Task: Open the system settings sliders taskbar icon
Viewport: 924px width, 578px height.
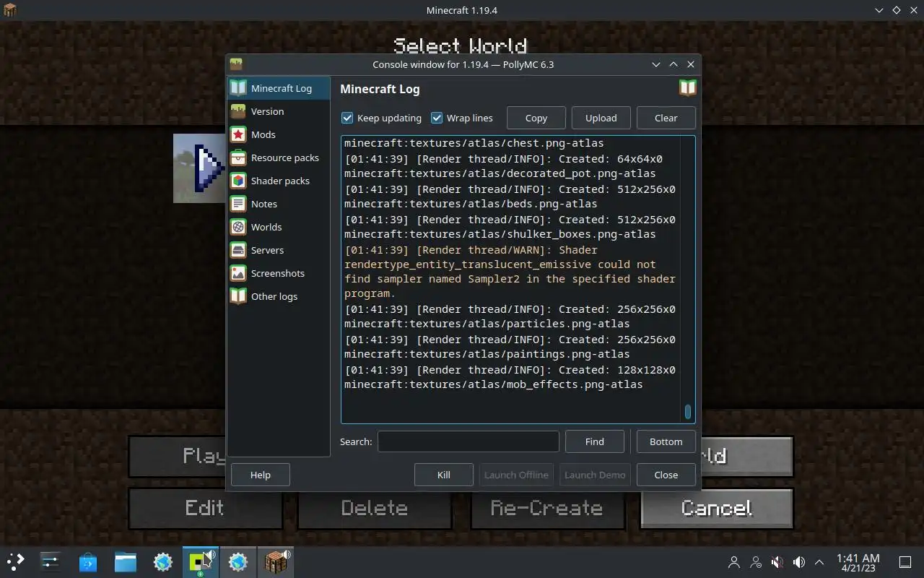Action: [x=51, y=561]
